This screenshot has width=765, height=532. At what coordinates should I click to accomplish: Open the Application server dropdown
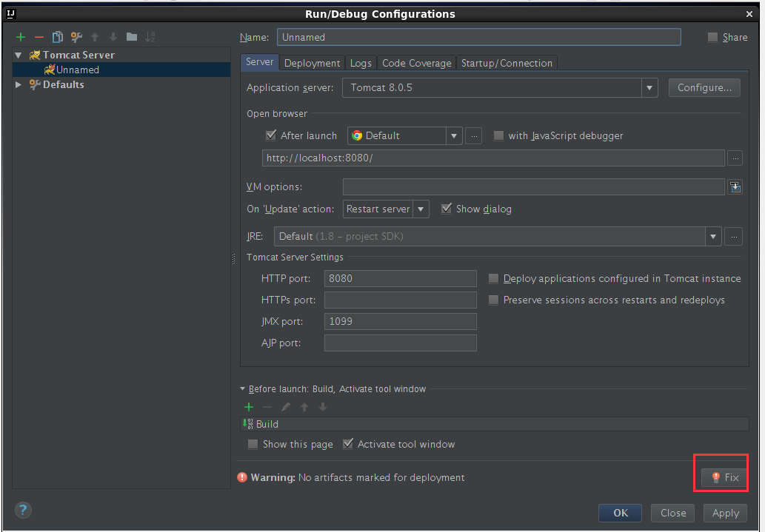[x=649, y=88]
